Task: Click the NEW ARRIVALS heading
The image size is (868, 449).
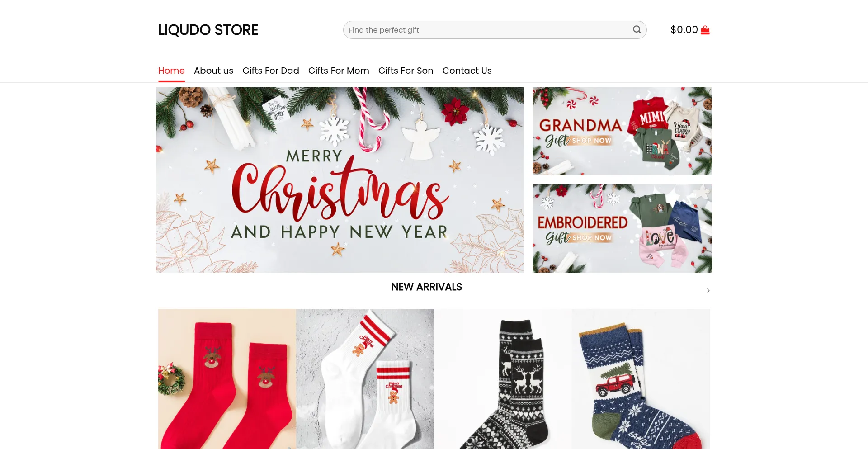Action: (x=426, y=287)
